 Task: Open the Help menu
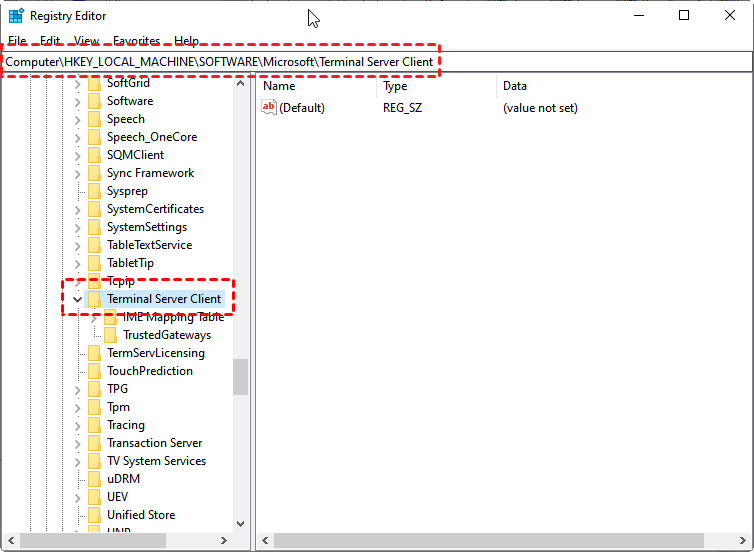[x=187, y=41]
